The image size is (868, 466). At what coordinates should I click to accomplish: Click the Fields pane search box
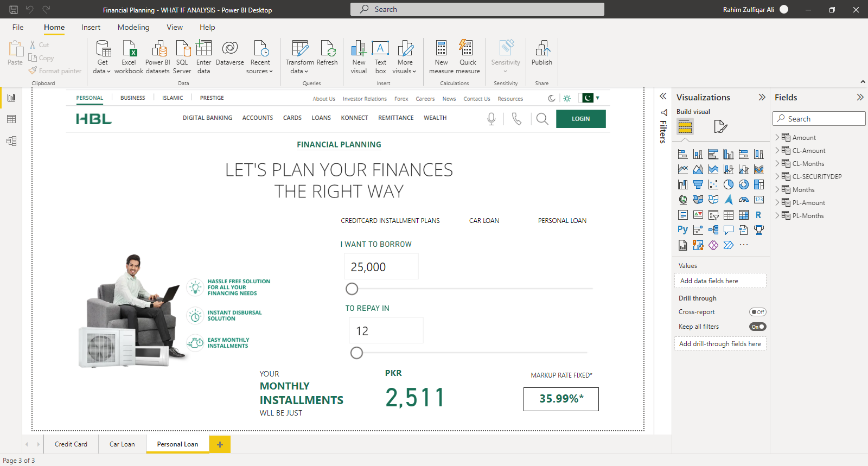pyautogui.click(x=819, y=119)
